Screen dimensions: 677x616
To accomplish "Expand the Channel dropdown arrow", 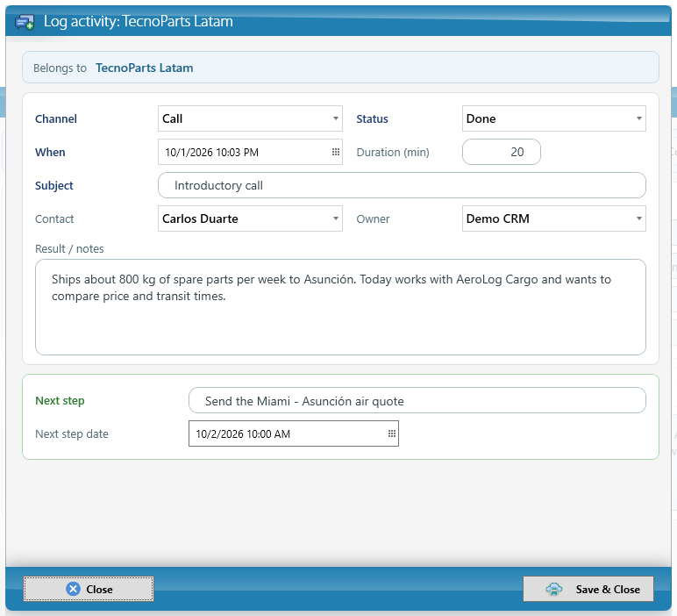I will tap(336, 118).
